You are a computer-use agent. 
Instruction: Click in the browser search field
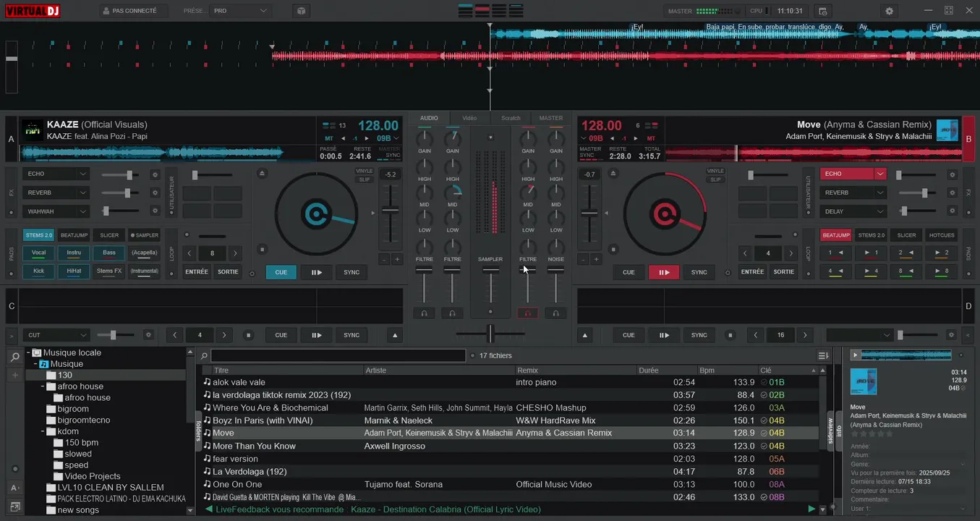pyautogui.click(x=338, y=355)
